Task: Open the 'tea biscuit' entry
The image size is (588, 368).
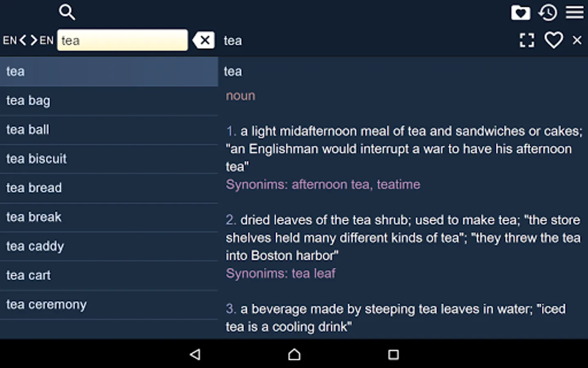Action: (109, 159)
